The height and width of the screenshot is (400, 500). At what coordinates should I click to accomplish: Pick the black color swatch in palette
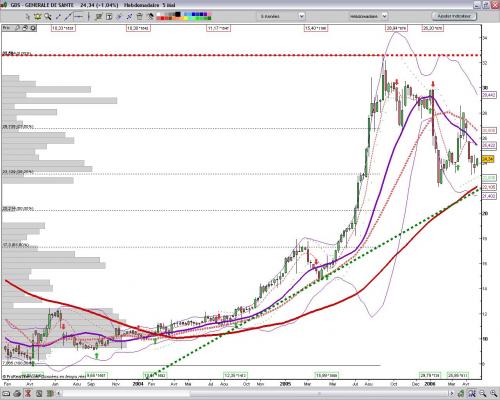[x=178, y=14]
